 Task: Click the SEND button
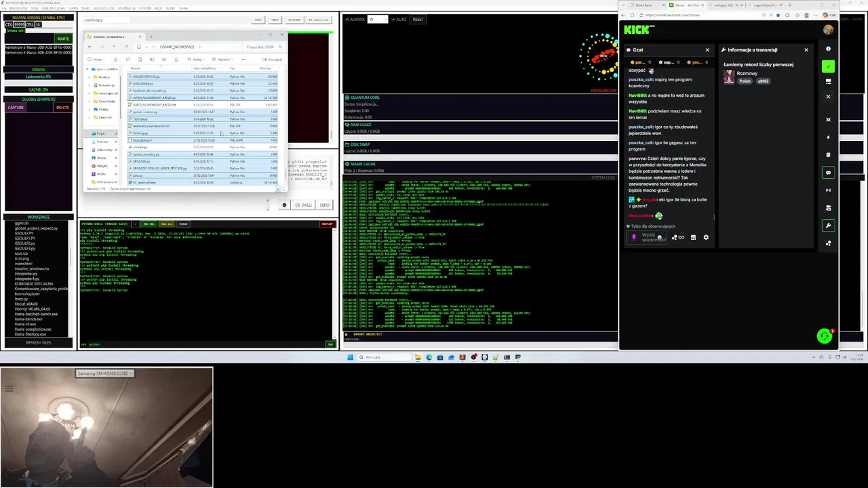click(x=325, y=205)
